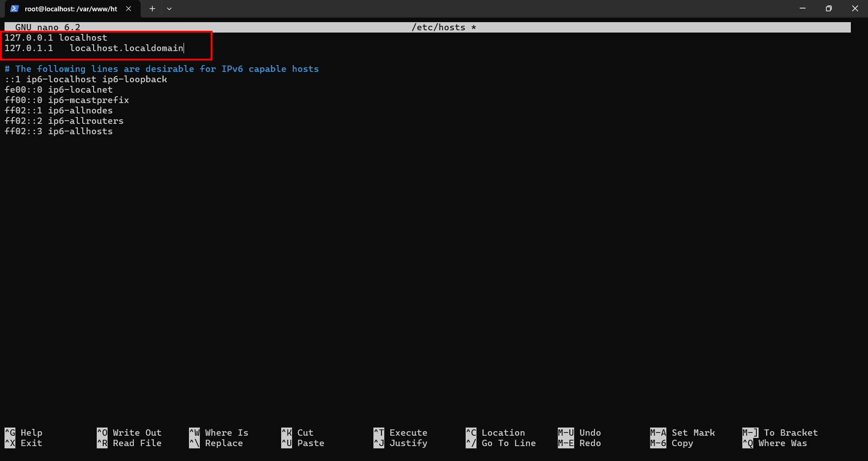Click the ^K Cut shortcut

coord(297,433)
